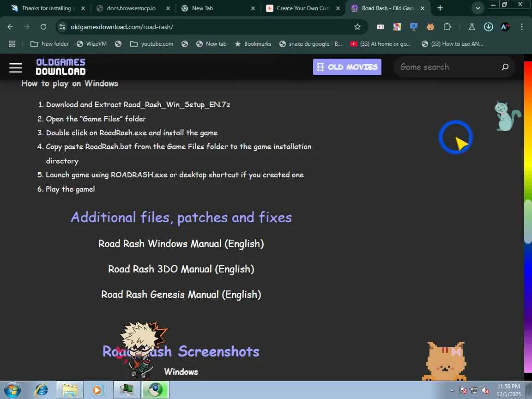This screenshot has height=399, width=532.
Task: Open the tab search dropdown chevron
Action: (x=478, y=8)
